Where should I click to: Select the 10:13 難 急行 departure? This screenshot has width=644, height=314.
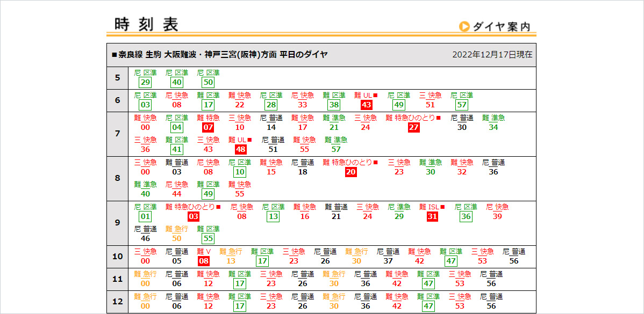click(x=231, y=261)
